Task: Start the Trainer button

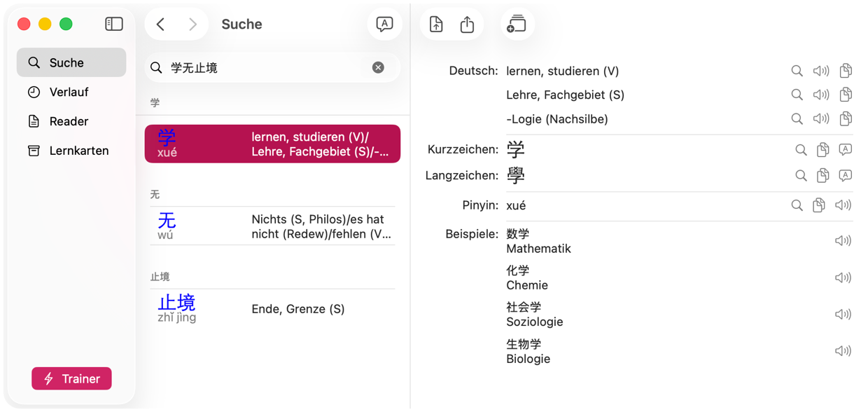Action: pyautogui.click(x=71, y=378)
